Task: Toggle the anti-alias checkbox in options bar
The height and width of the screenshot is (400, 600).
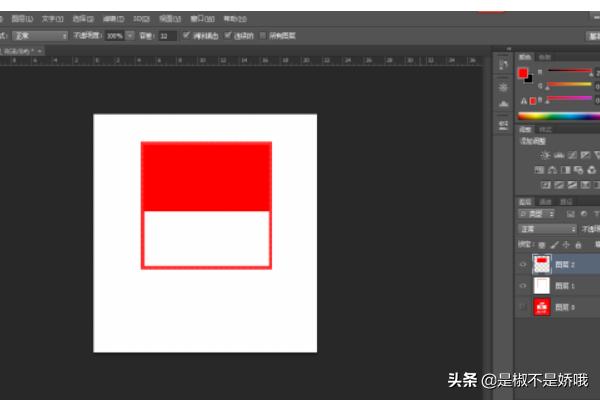Action: point(189,35)
